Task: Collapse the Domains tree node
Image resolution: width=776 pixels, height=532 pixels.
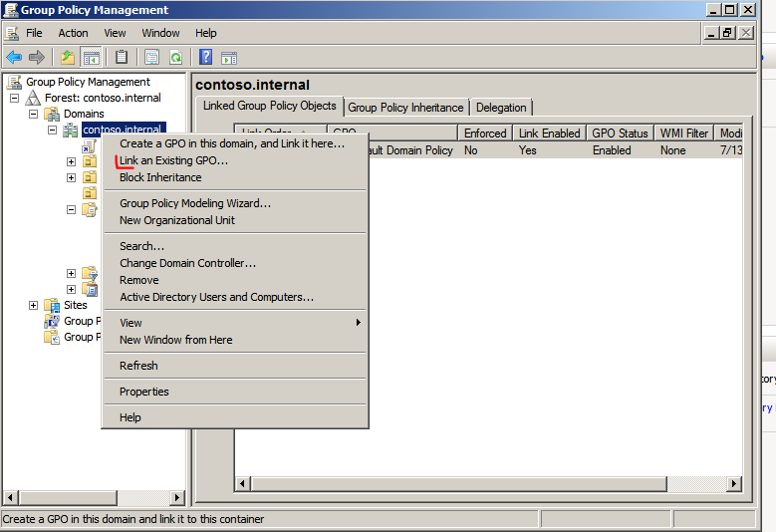Action: (33, 114)
